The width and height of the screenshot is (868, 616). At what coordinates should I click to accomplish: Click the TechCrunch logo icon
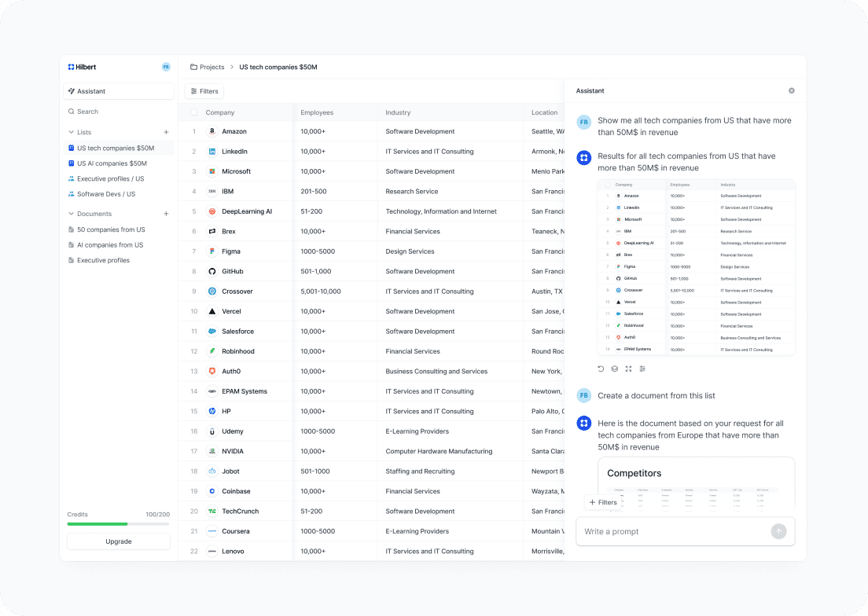(212, 511)
